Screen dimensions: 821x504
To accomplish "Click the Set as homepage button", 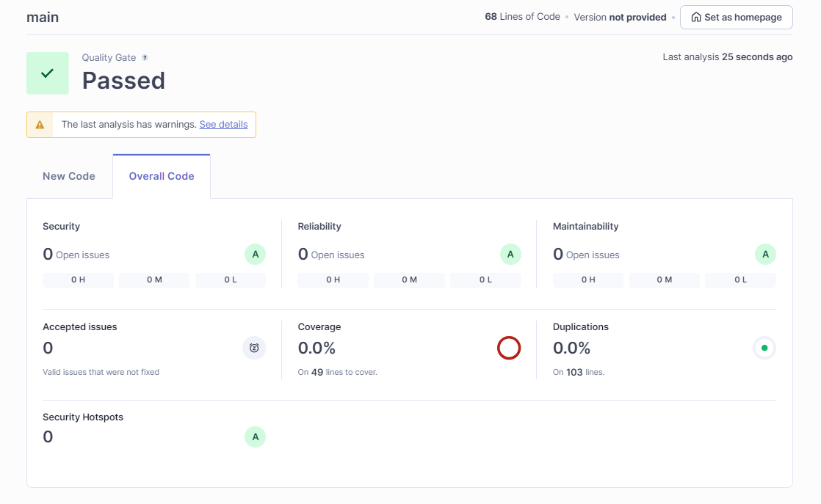I will point(736,17).
